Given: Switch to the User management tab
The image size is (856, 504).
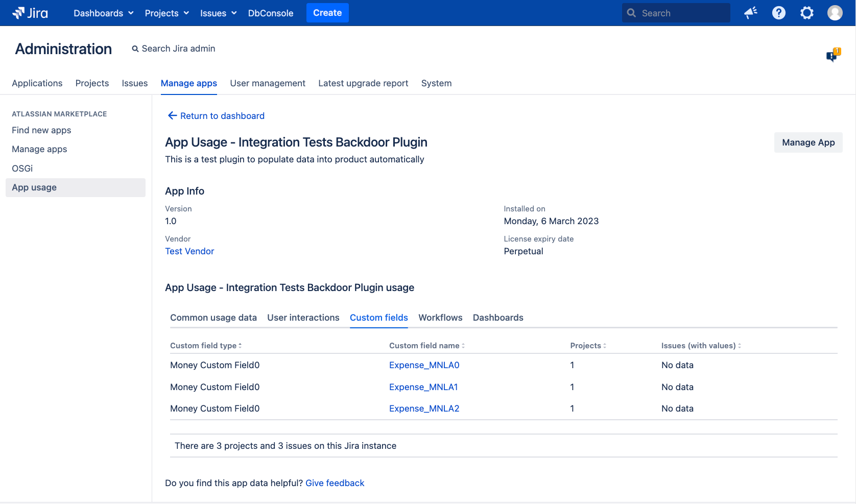Looking at the screenshot, I should tap(268, 83).
